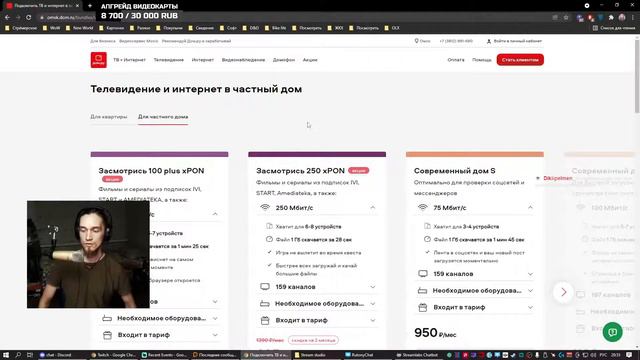This screenshot has height=360, width=640.
Task: Open the Видеонаблюдение menu item
Action: tap(243, 60)
